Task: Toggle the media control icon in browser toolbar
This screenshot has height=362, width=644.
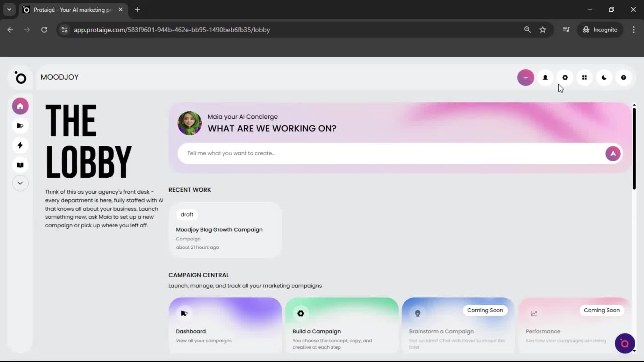Action: pyautogui.click(x=566, y=29)
